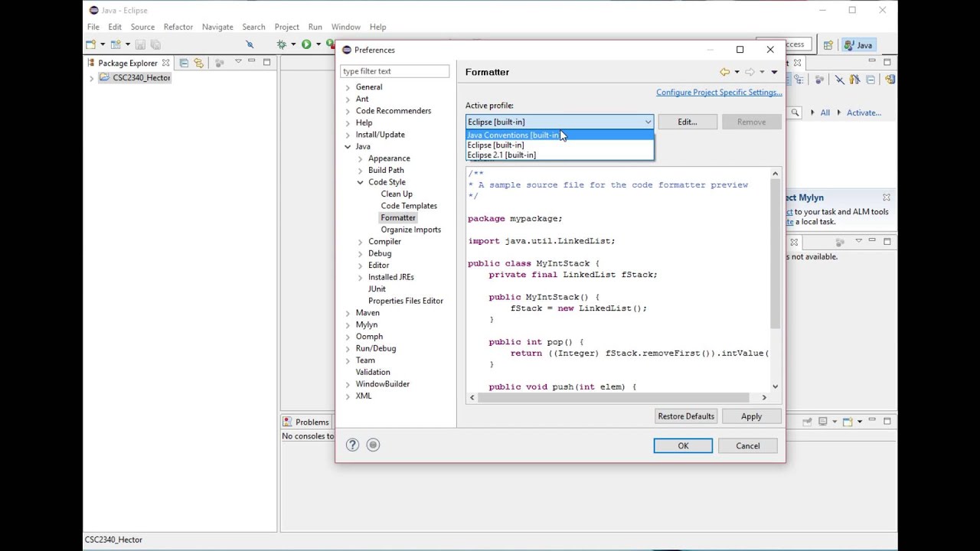
Task: Collapse the Java preferences node
Action: (348, 147)
